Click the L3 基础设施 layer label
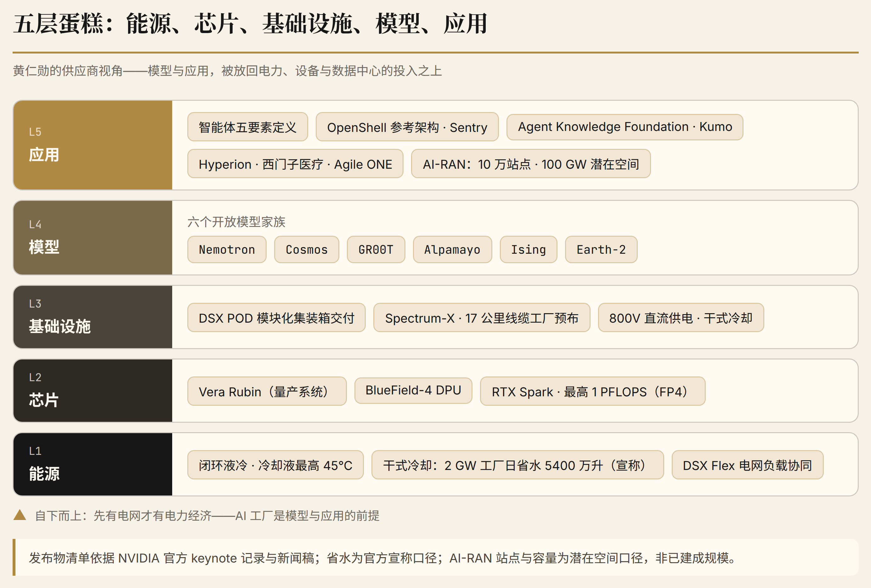Viewport: 871px width, 588px height. 93,317
